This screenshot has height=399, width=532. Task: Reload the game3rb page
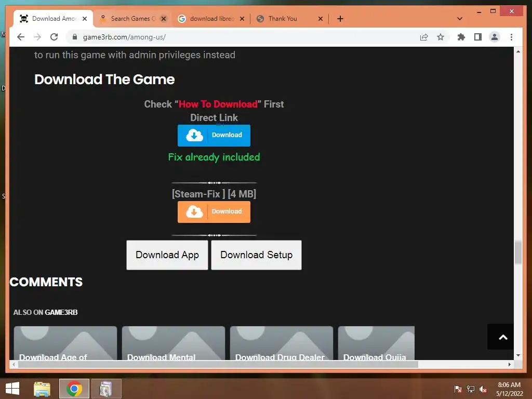coord(54,37)
